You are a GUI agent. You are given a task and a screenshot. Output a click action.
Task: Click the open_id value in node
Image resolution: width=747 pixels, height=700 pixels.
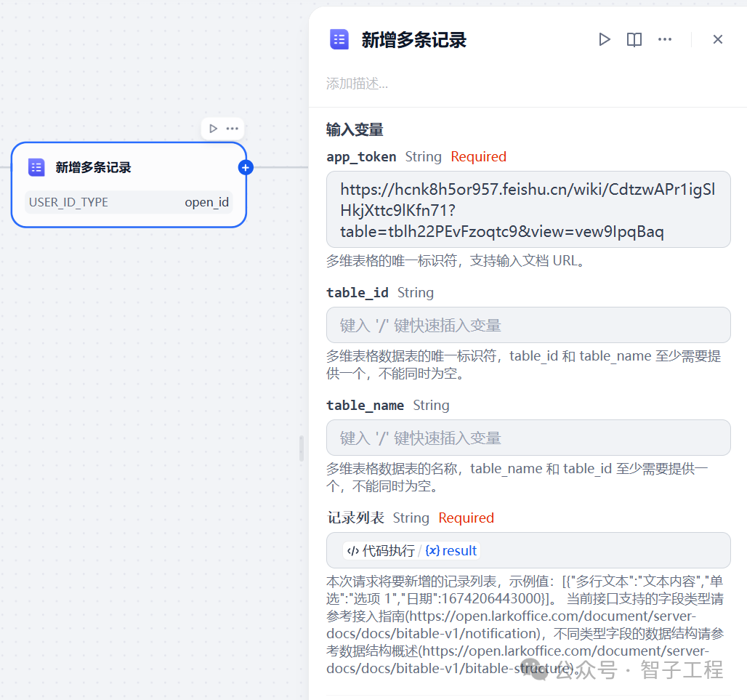[x=207, y=203]
